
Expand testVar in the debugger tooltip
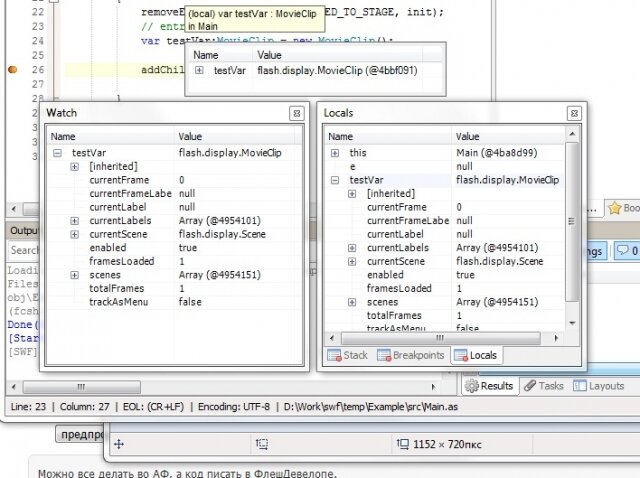200,71
